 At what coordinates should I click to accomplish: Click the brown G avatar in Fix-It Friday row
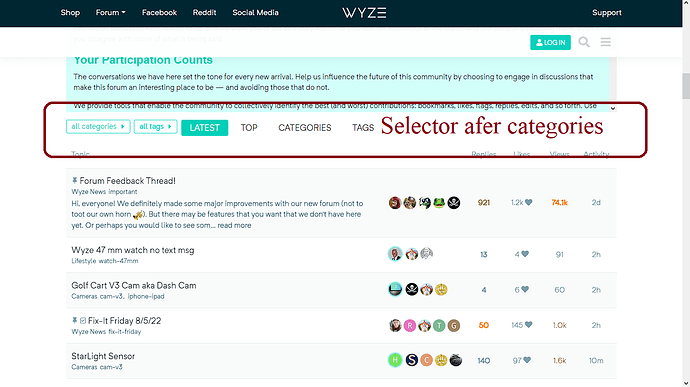(454, 325)
